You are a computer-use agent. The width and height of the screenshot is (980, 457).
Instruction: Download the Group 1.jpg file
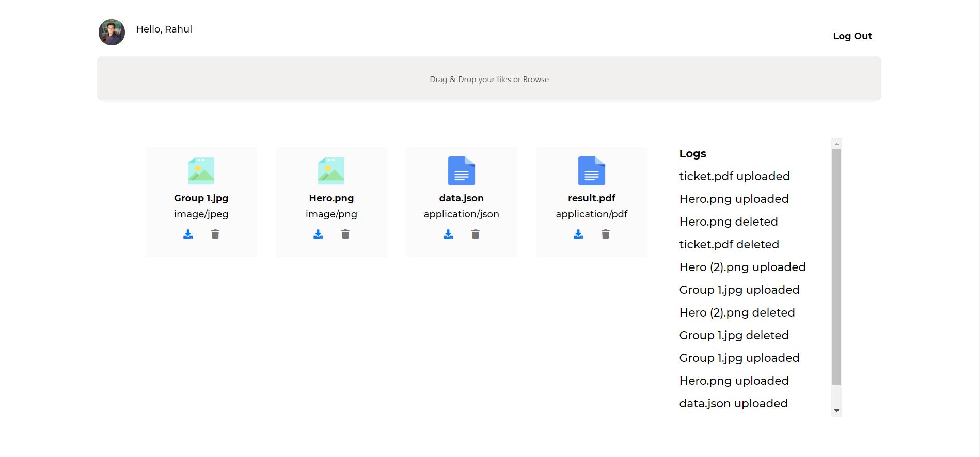pyautogui.click(x=188, y=234)
